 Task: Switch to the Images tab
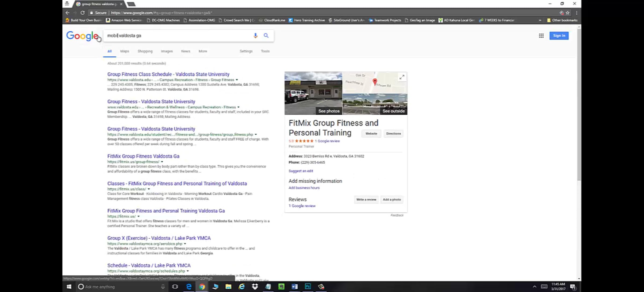click(167, 51)
